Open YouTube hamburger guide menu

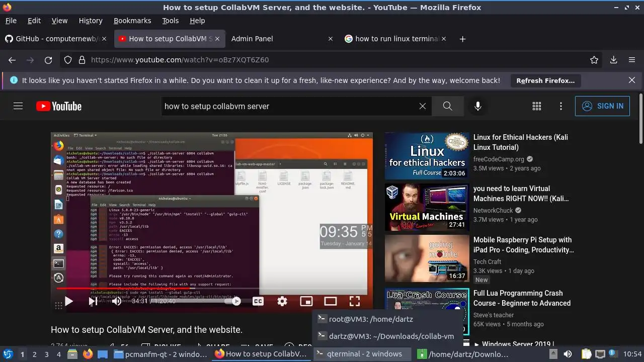pyautogui.click(x=18, y=106)
